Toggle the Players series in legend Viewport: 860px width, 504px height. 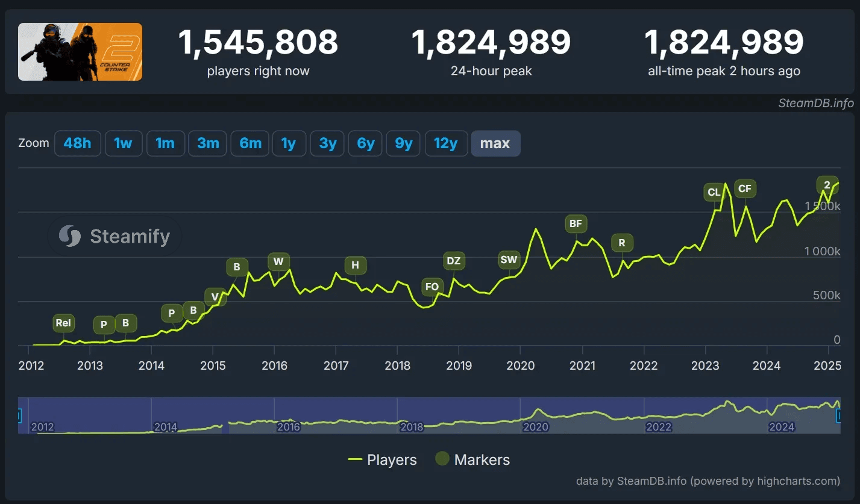click(x=383, y=460)
